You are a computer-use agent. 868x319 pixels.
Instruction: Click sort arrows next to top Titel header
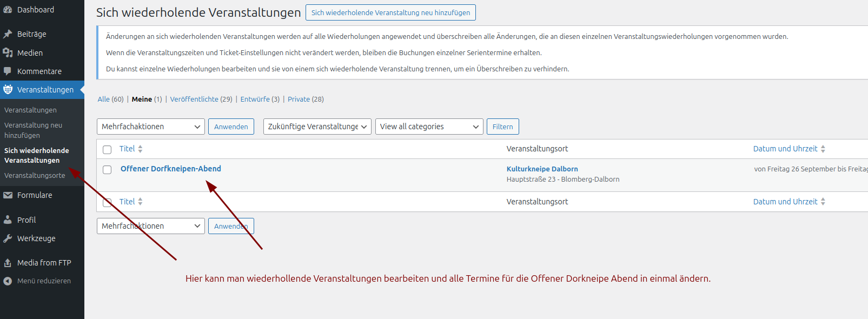click(x=140, y=149)
